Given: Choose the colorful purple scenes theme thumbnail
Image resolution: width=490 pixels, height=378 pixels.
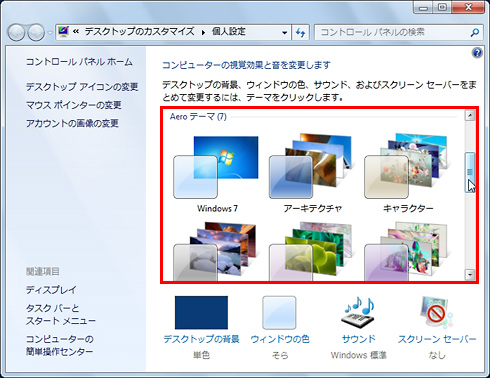Looking at the screenshot, I should pos(406,251).
